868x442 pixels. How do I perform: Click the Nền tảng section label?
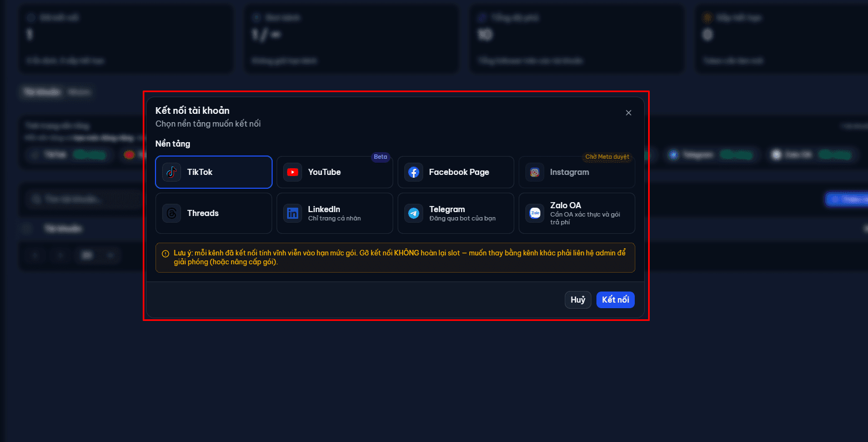pyautogui.click(x=173, y=144)
